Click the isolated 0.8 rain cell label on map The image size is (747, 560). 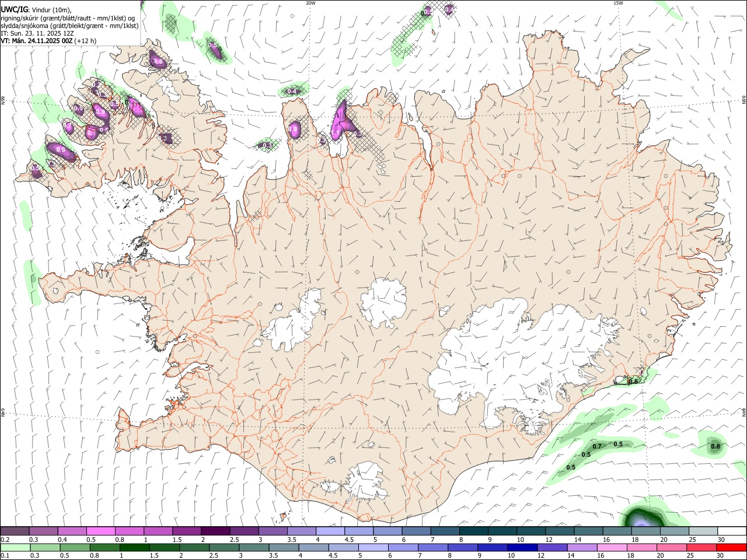(715, 446)
